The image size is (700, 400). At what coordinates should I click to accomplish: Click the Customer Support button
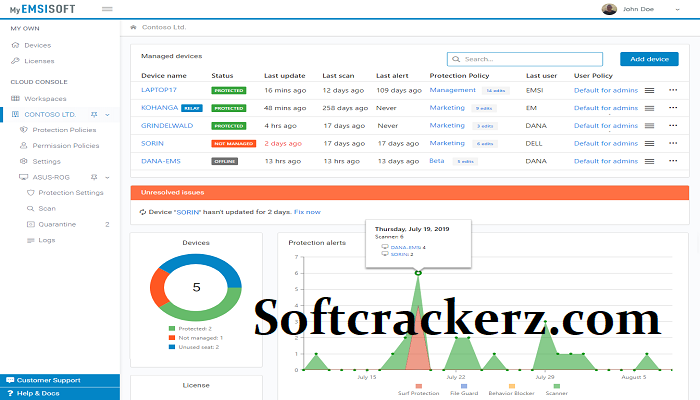click(60, 380)
